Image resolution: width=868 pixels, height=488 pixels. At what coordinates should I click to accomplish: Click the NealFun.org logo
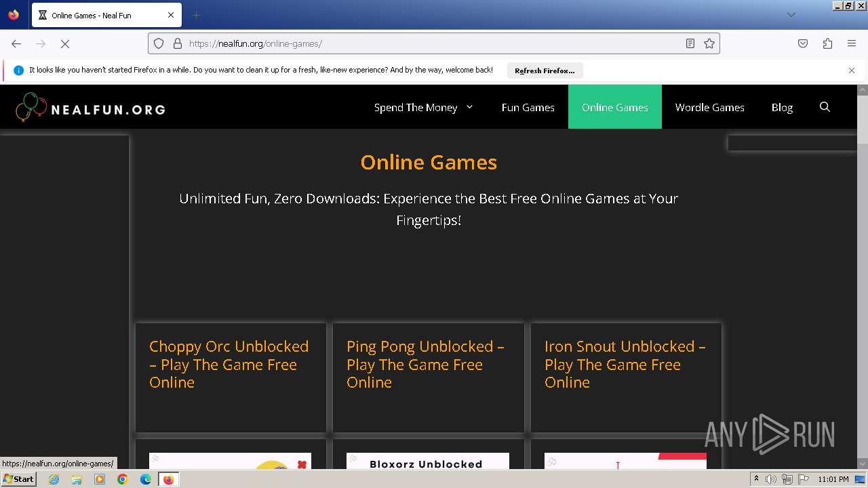pos(91,107)
